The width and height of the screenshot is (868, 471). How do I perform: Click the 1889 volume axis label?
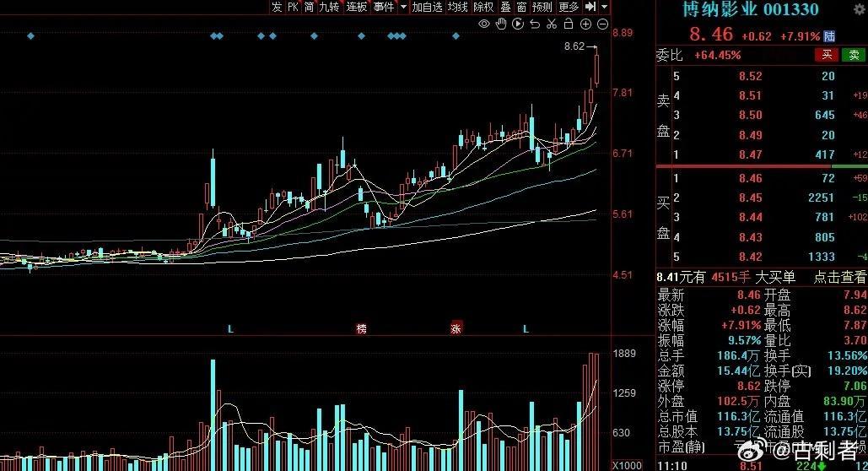624,354
